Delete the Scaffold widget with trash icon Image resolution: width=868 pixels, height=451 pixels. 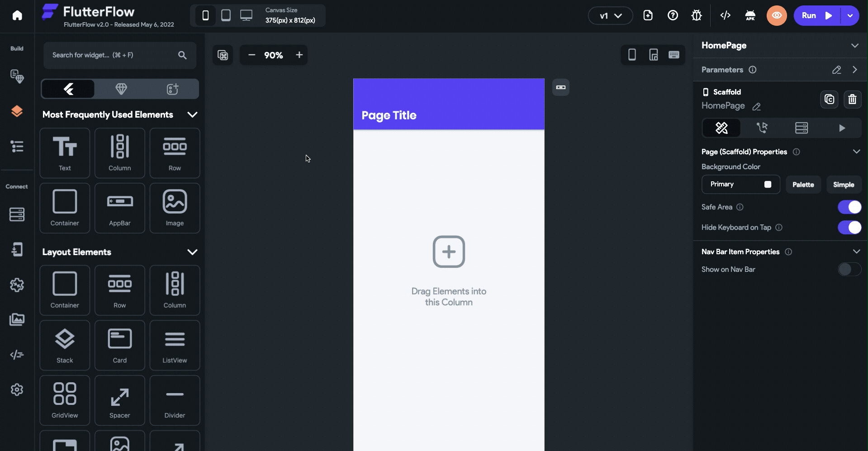853,99
